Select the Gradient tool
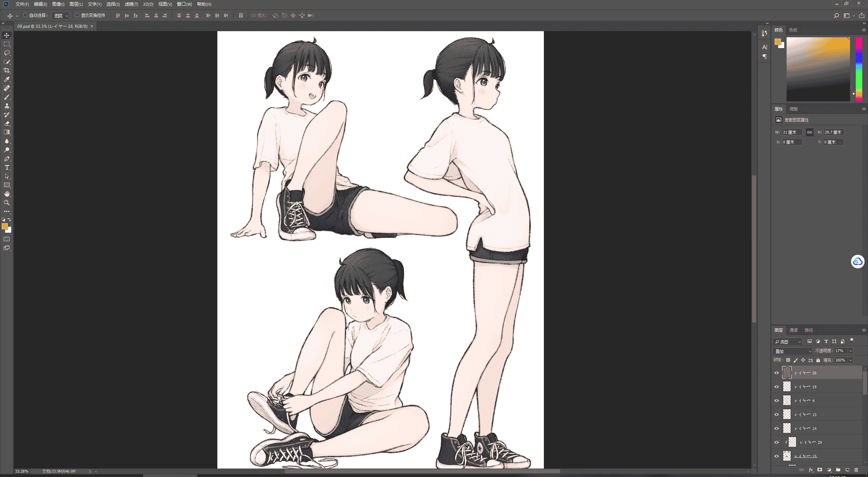The height and width of the screenshot is (477, 868). click(x=7, y=132)
